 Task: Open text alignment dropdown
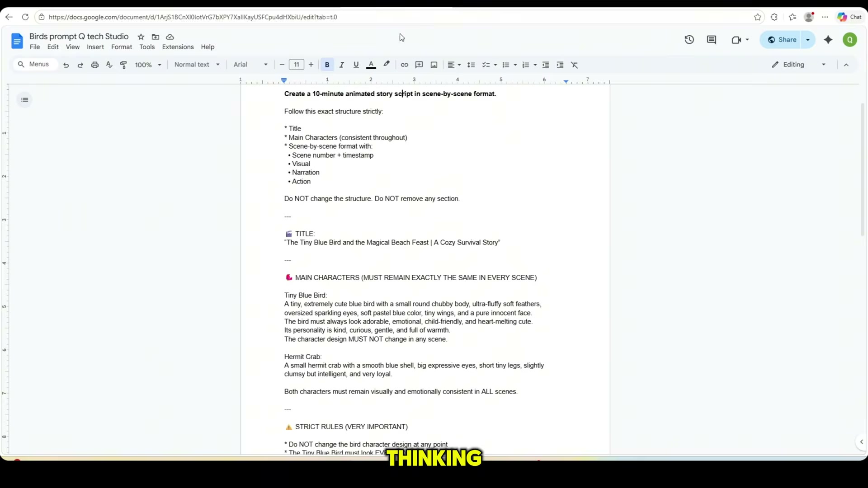[x=454, y=65]
